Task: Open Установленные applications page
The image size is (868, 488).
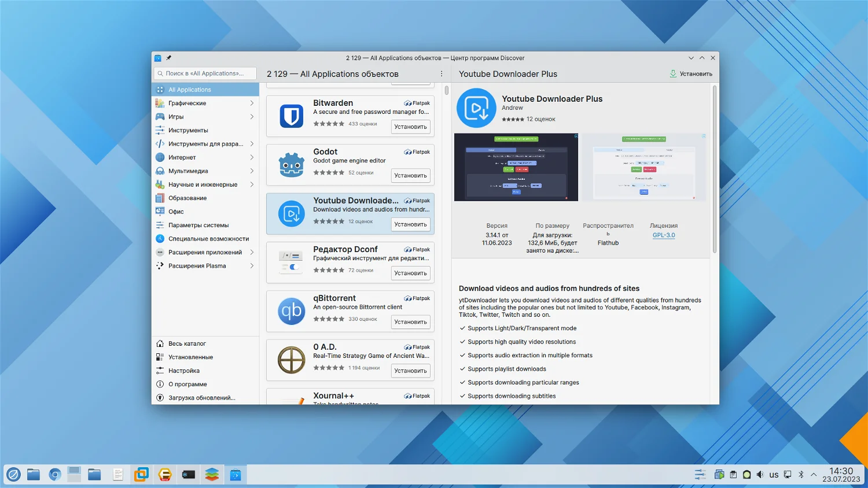Action: (205, 357)
